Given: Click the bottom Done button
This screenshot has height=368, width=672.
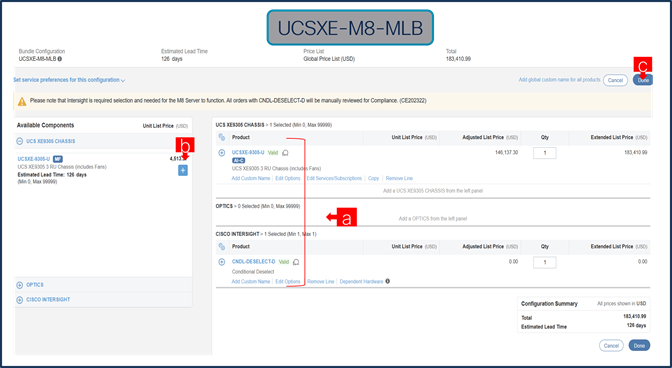Looking at the screenshot, I should point(639,346).
